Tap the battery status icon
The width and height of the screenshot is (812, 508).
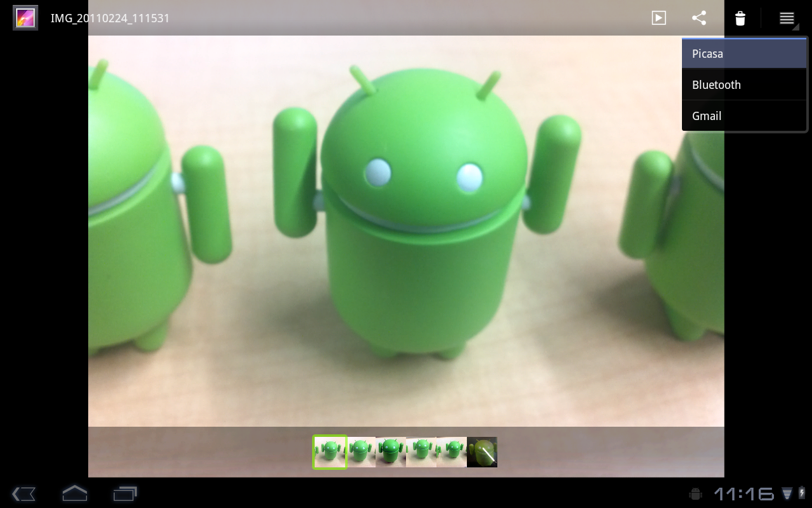(802, 493)
